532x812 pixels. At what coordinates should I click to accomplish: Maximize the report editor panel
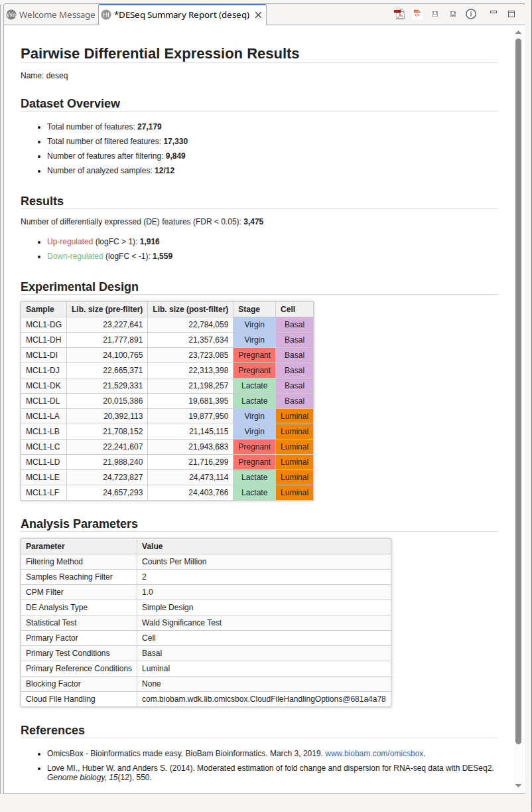click(511, 14)
